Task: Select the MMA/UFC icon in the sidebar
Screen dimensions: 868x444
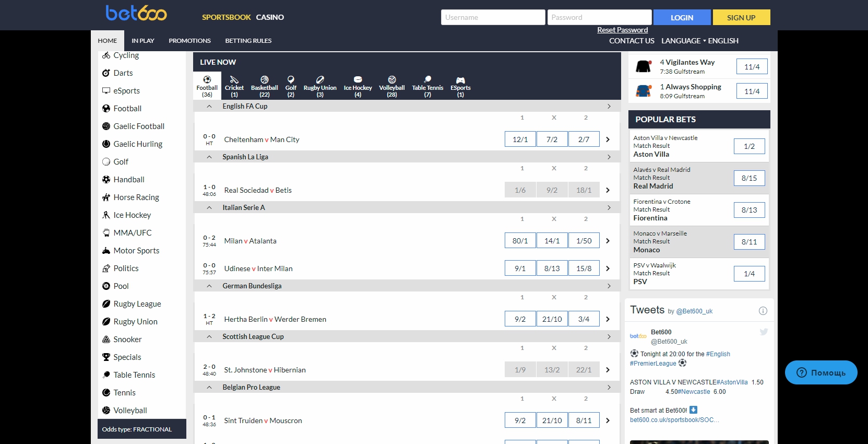Action: [106, 233]
